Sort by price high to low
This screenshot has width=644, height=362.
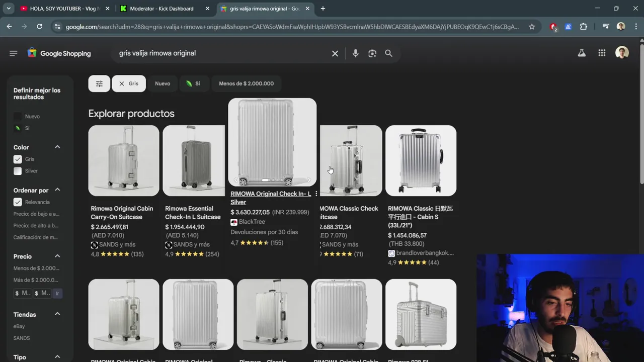pos(36,226)
